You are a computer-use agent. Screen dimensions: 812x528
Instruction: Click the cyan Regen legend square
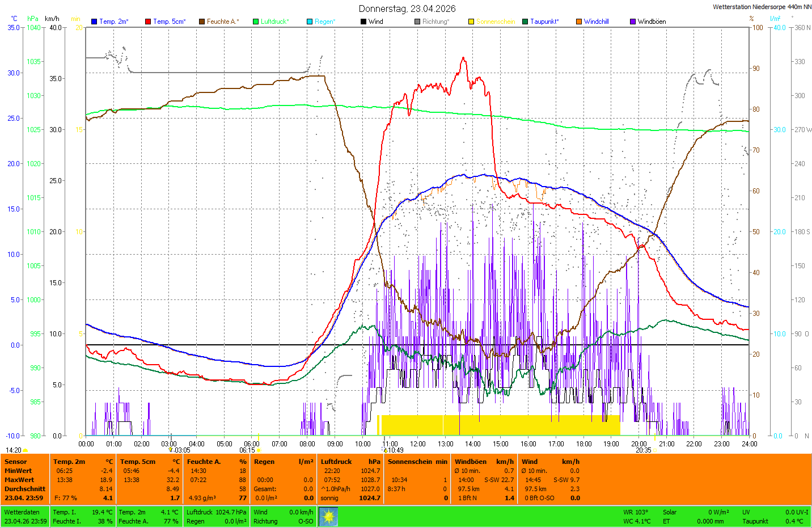coord(310,22)
